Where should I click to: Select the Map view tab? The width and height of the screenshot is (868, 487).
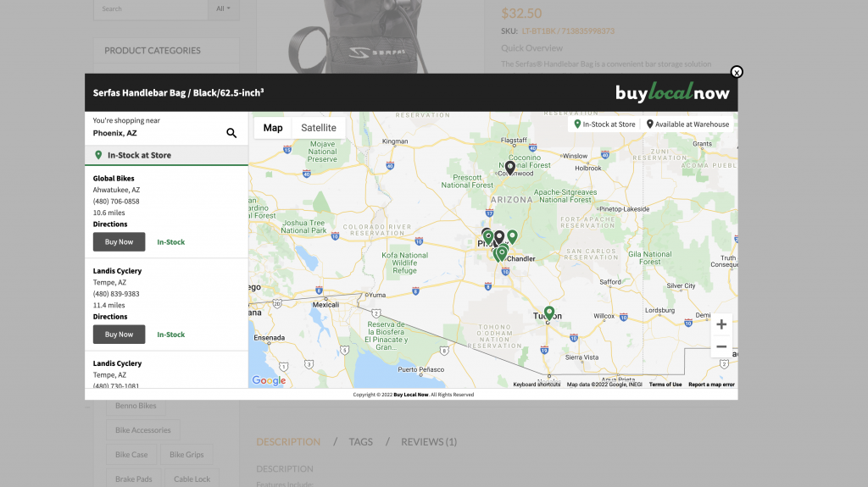(273, 128)
